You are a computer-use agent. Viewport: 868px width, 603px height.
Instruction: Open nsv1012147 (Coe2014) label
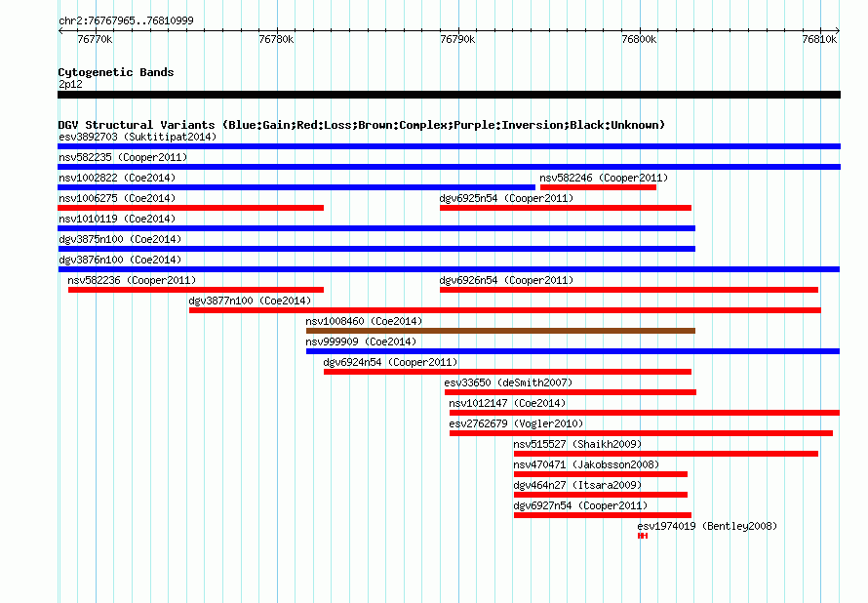point(507,403)
